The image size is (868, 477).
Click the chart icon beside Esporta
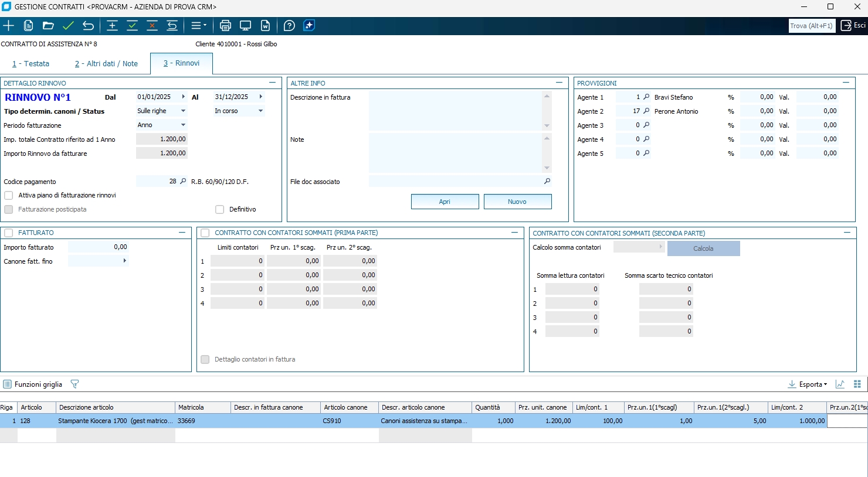tap(840, 384)
